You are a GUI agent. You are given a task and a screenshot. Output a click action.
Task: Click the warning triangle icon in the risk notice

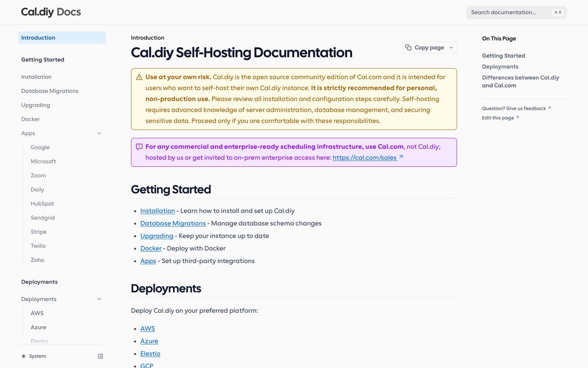139,77
